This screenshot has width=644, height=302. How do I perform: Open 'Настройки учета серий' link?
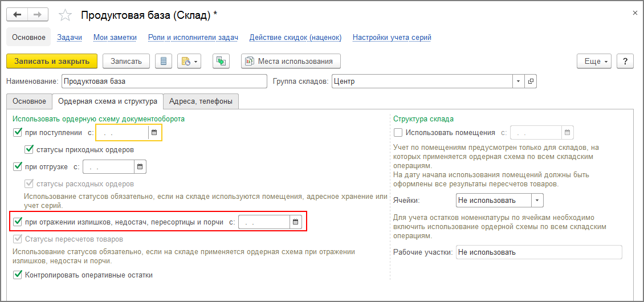click(392, 38)
